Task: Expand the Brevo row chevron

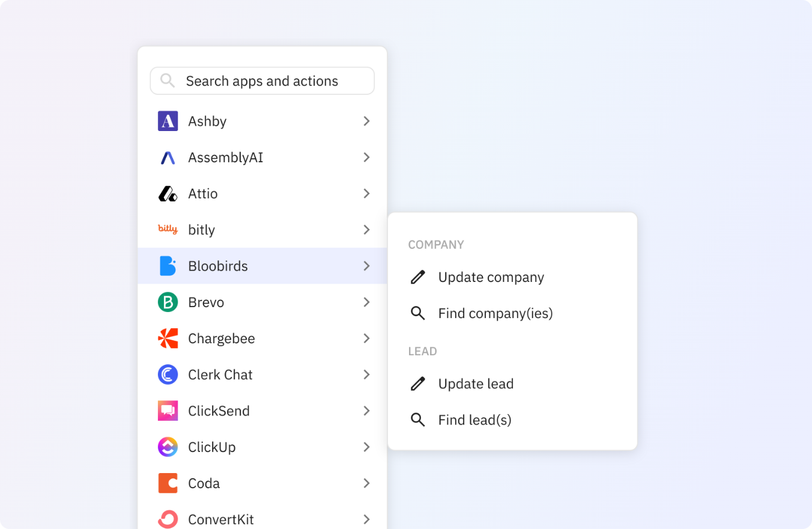Action: (366, 302)
